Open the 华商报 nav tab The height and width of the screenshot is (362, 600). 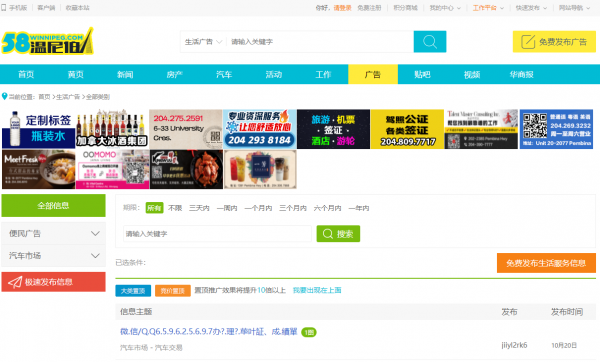click(x=522, y=74)
